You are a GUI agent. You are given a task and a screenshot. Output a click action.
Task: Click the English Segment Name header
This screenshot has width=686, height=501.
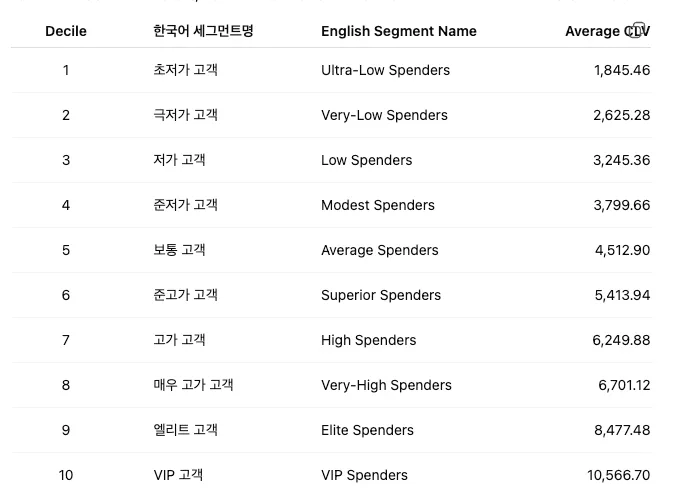click(x=398, y=31)
